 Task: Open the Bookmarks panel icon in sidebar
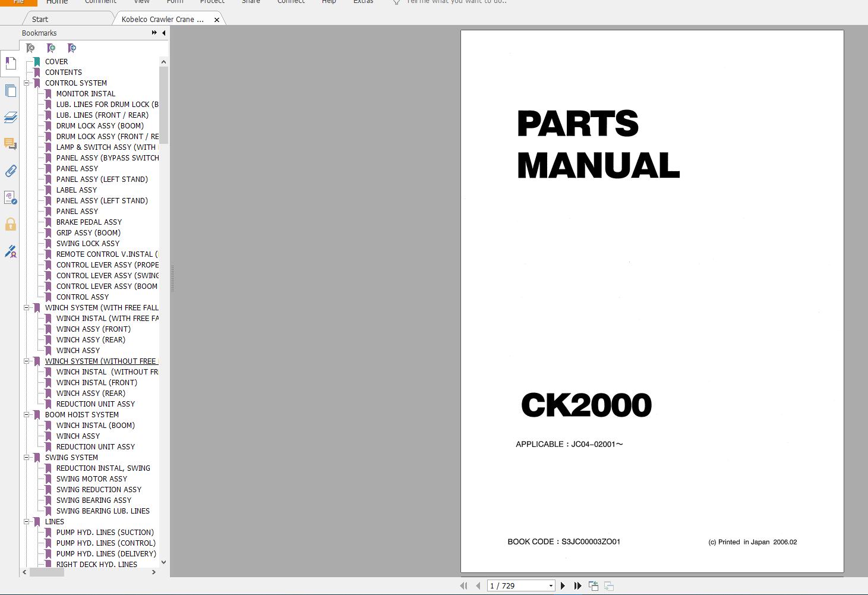tap(10, 63)
